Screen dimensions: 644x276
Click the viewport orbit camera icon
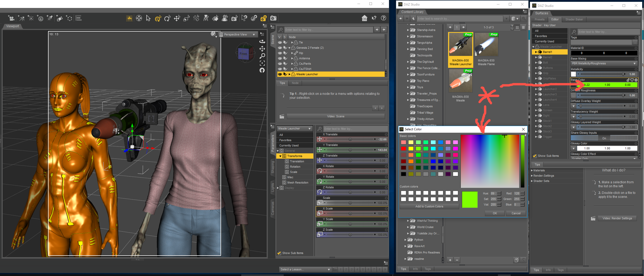click(262, 42)
